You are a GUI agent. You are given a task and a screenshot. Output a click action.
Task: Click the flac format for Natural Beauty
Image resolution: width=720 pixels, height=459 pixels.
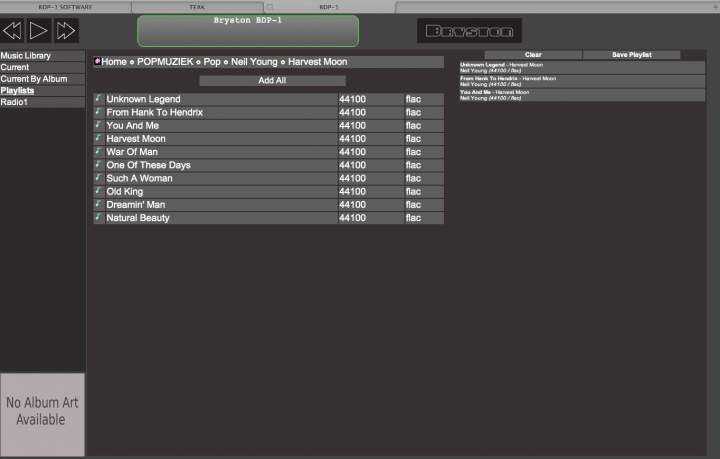pyautogui.click(x=413, y=218)
